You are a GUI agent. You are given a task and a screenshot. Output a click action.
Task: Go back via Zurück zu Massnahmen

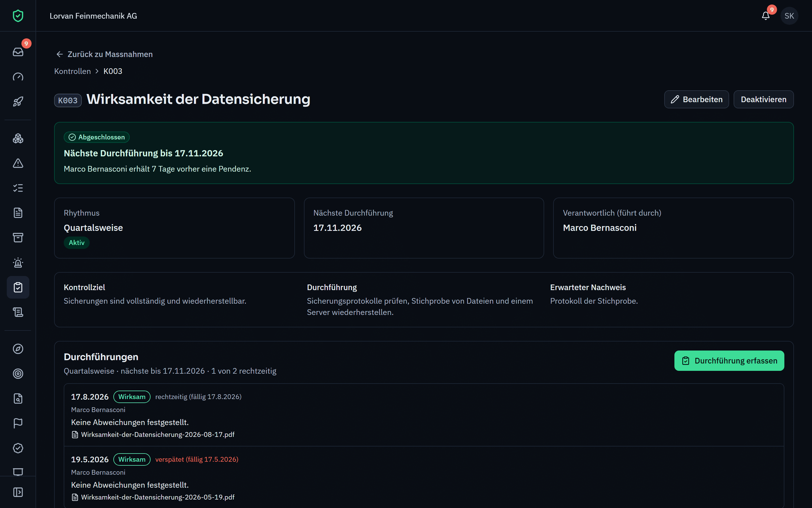coord(104,54)
